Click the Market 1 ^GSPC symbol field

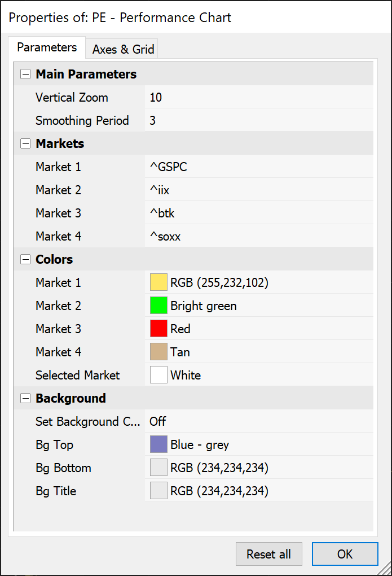click(x=258, y=167)
